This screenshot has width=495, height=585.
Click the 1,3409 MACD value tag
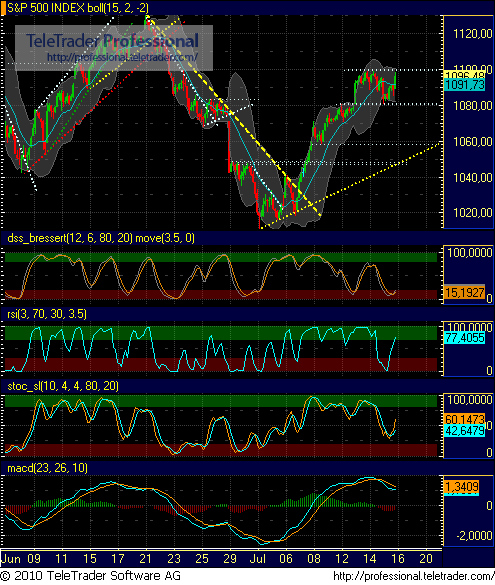tap(461, 487)
